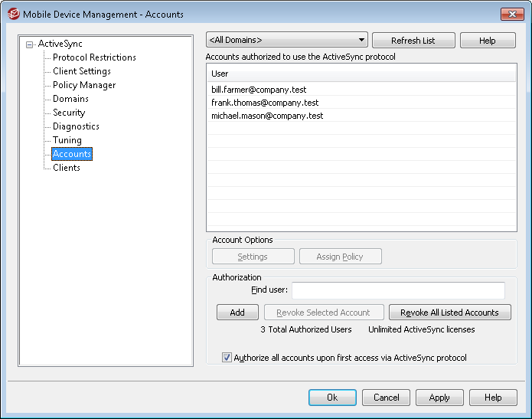This screenshot has width=532, height=419.
Task: Click the Find user input field
Action: click(x=398, y=290)
